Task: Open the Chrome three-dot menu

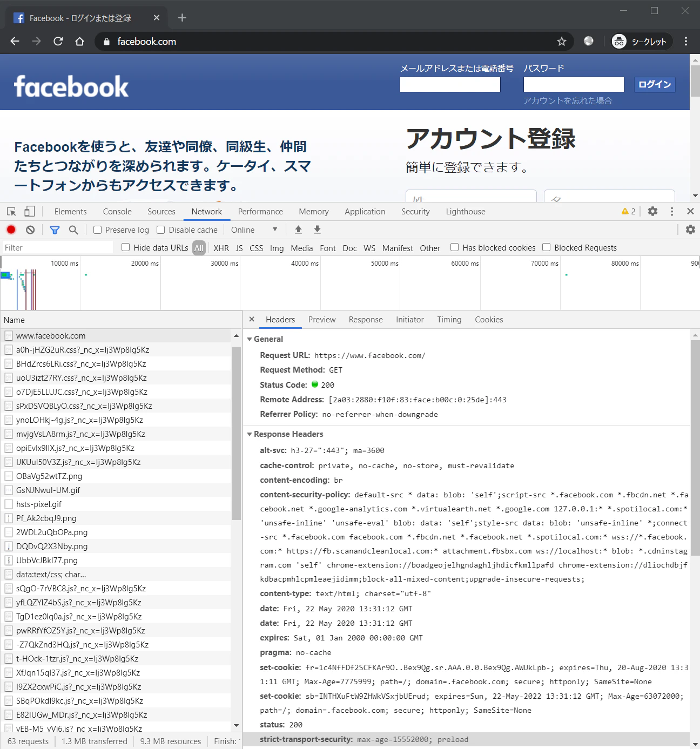Action: click(686, 42)
